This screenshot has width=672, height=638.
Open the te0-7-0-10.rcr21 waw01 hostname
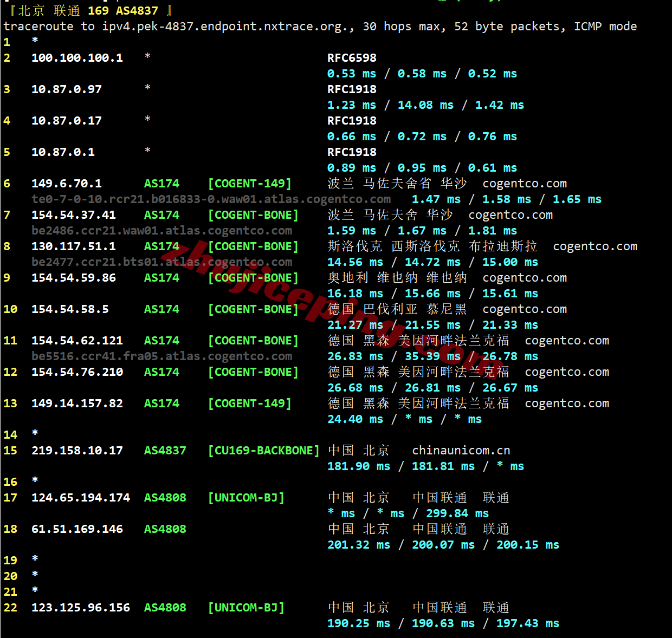pos(211,199)
